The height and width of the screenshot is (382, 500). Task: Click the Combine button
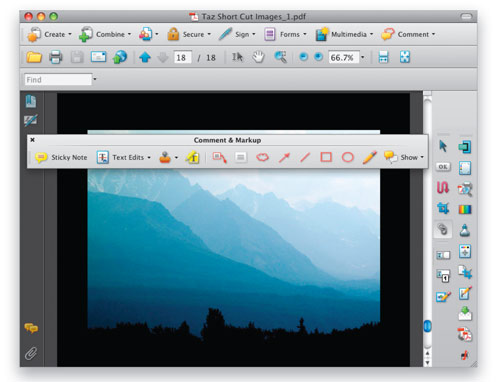pos(105,34)
